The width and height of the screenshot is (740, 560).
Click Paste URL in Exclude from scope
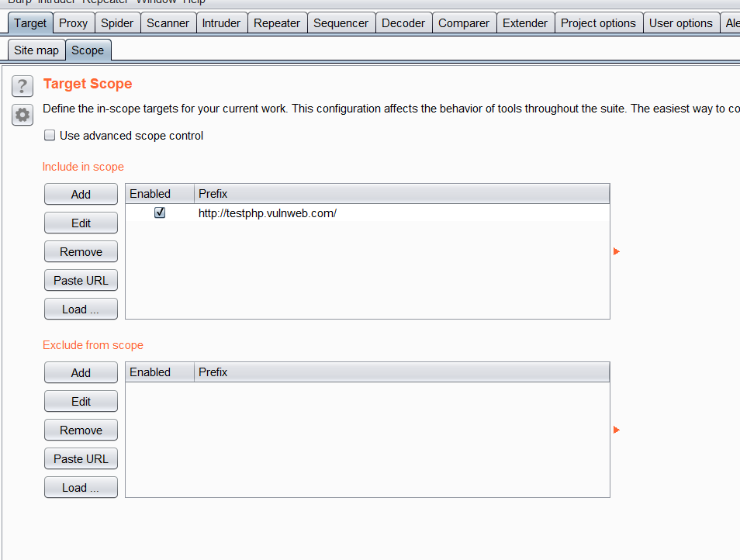[81, 459]
